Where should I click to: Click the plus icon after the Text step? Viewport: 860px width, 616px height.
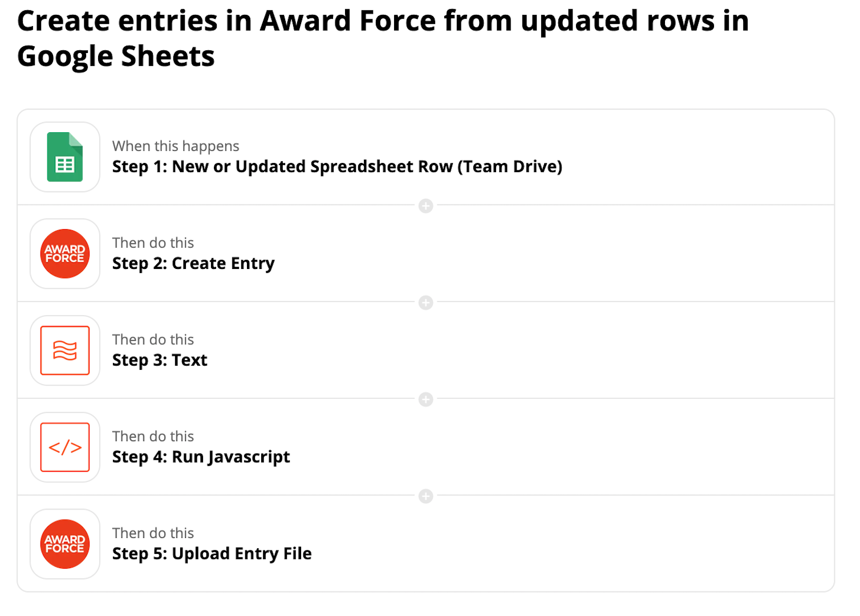click(425, 399)
